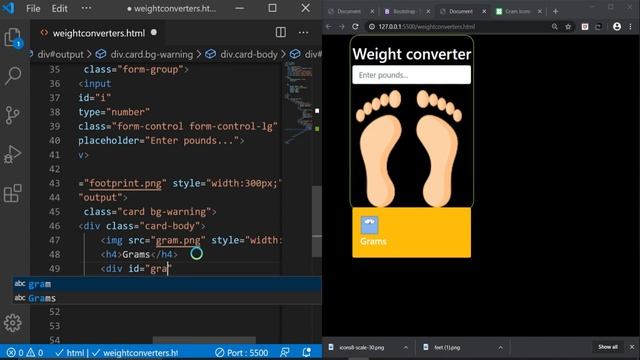Close the Gram Icons browser tab
This screenshot has width=640, height=360.
point(540,11)
